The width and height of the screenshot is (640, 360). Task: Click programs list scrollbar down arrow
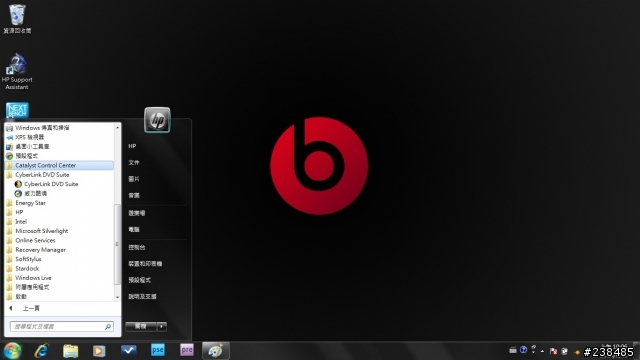(118, 297)
